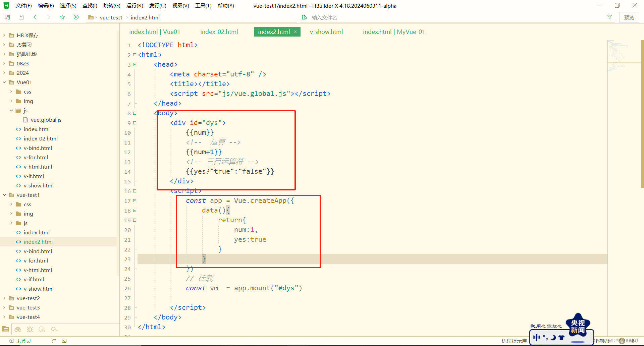This screenshot has width=644, height=346.
Task: Click the new file toolbar icon
Action: coord(7,17)
